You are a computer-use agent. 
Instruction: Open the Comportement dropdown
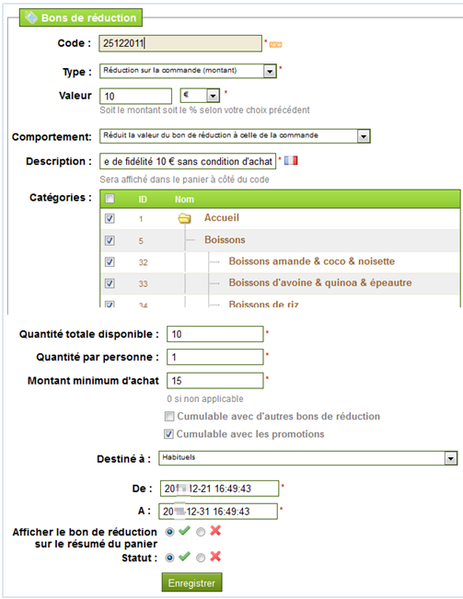363,136
